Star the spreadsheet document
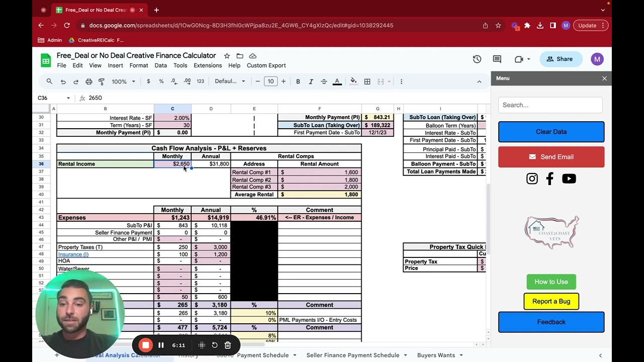This screenshot has height=362, width=644. (227, 56)
